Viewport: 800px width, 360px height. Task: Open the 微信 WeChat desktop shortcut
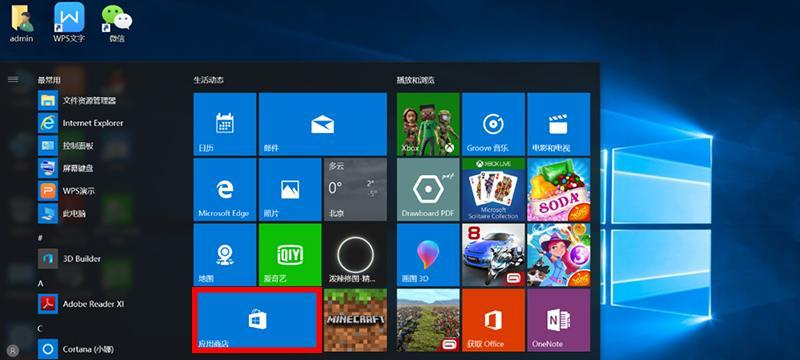pos(117,24)
